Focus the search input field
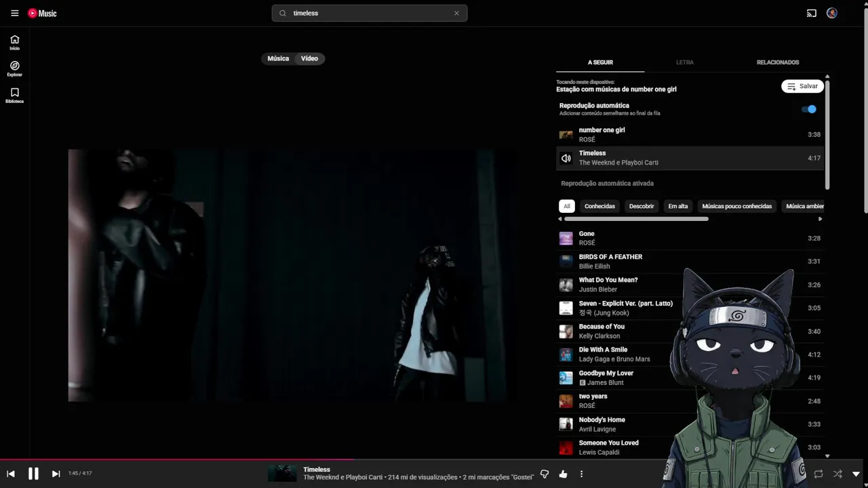The height and width of the screenshot is (488, 868). [x=370, y=13]
